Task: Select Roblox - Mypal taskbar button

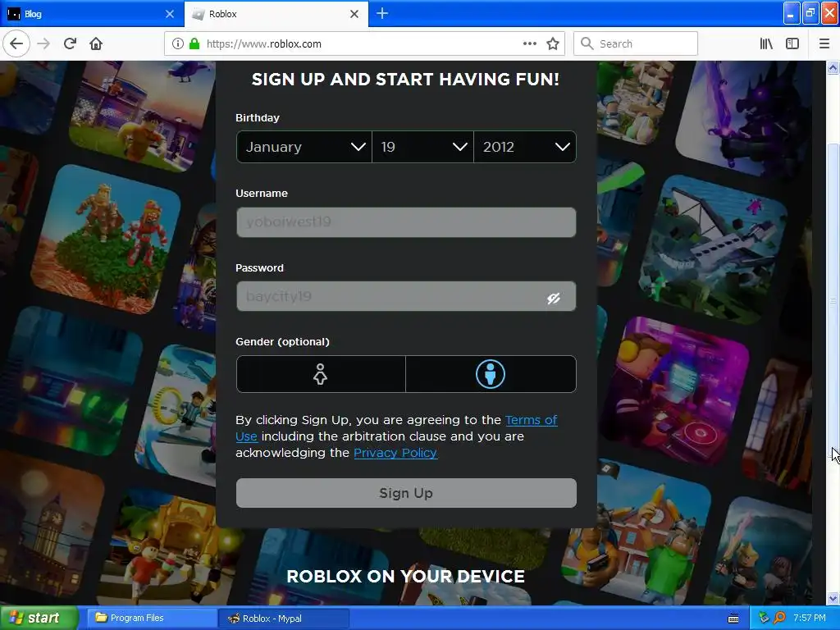Action: [x=284, y=618]
